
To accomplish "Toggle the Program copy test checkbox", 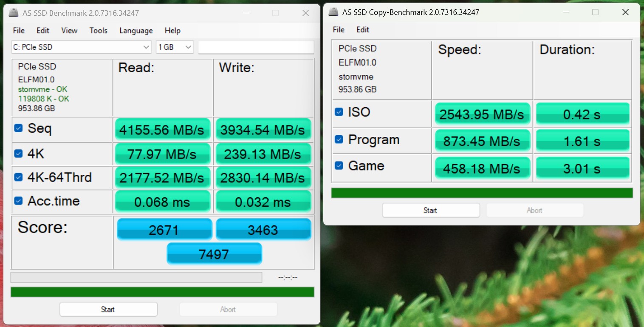I will tap(339, 139).
